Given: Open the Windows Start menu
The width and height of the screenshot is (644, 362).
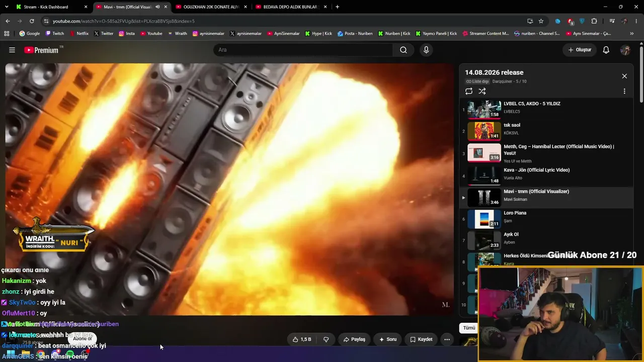Looking at the screenshot, I should tap(11, 355).
